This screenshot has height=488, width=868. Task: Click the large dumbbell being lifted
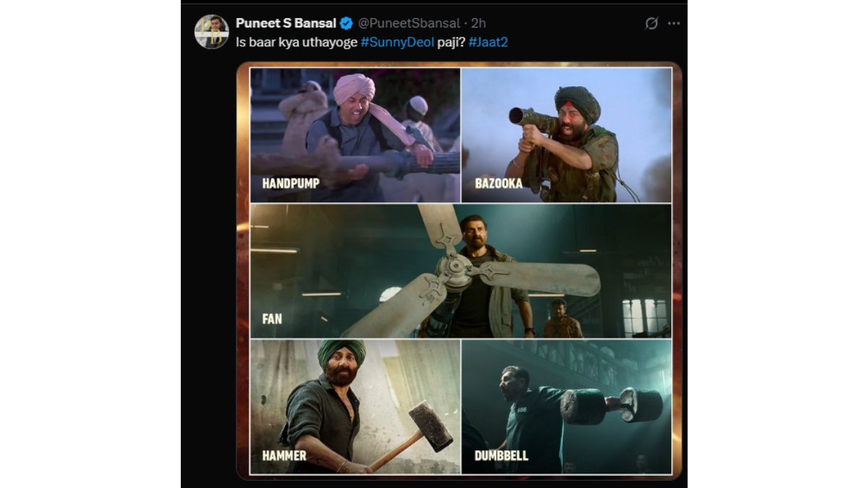pos(611,406)
